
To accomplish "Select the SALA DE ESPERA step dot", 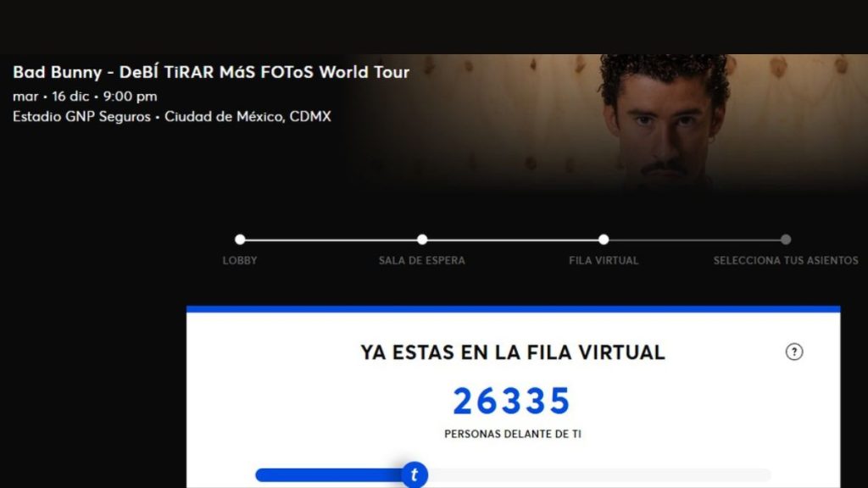I will coord(422,240).
